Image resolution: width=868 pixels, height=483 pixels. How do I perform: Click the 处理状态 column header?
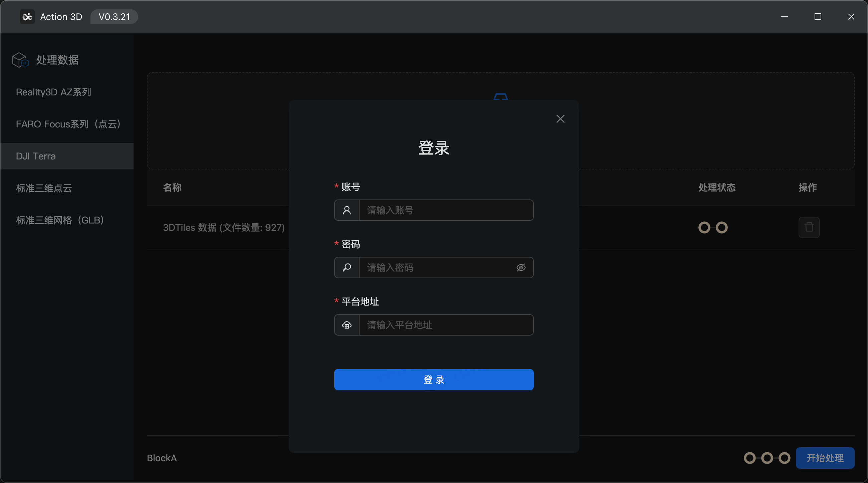coord(717,187)
